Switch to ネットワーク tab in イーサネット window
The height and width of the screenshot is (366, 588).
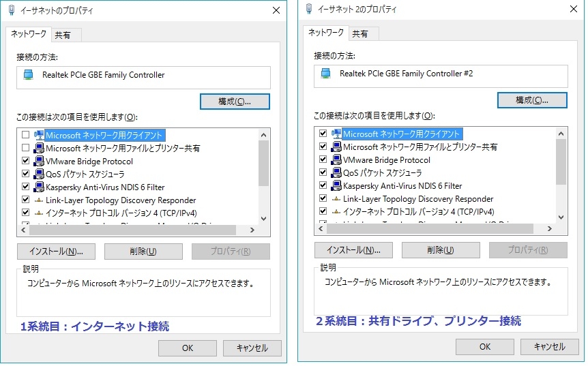(29, 34)
